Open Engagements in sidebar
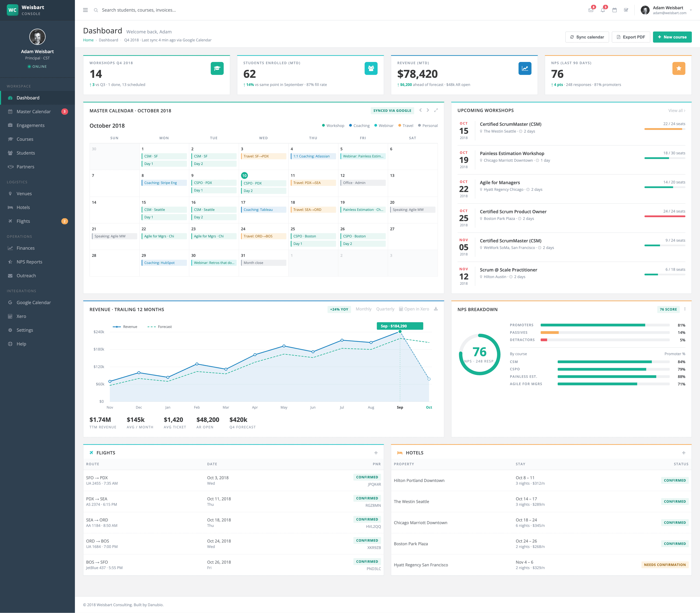This screenshot has width=700, height=613. [38, 125]
